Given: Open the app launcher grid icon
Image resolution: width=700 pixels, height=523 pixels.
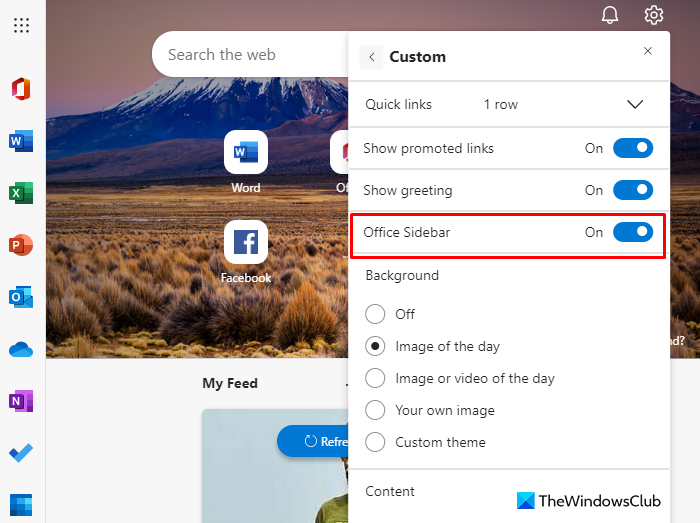Looking at the screenshot, I should tap(21, 25).
